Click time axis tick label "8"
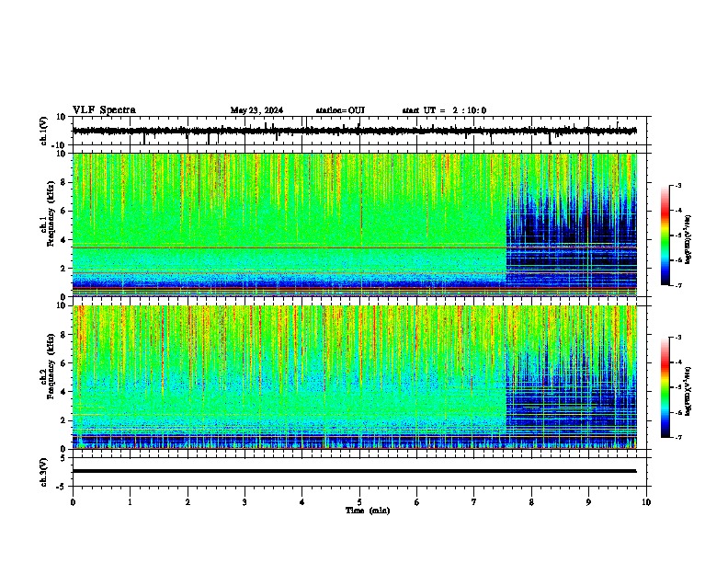Image resolution: width=728 pixels, height=563 pixels. (531, 502)
